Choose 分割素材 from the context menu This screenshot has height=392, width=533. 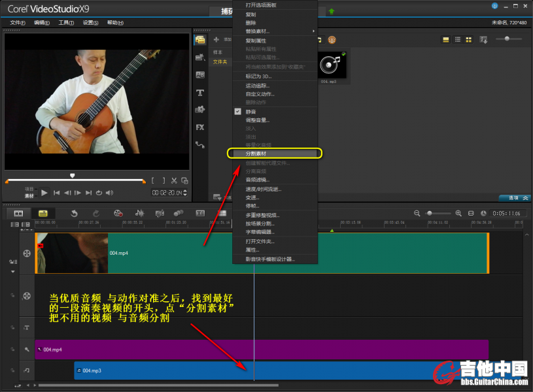click(x=275, y=154)
